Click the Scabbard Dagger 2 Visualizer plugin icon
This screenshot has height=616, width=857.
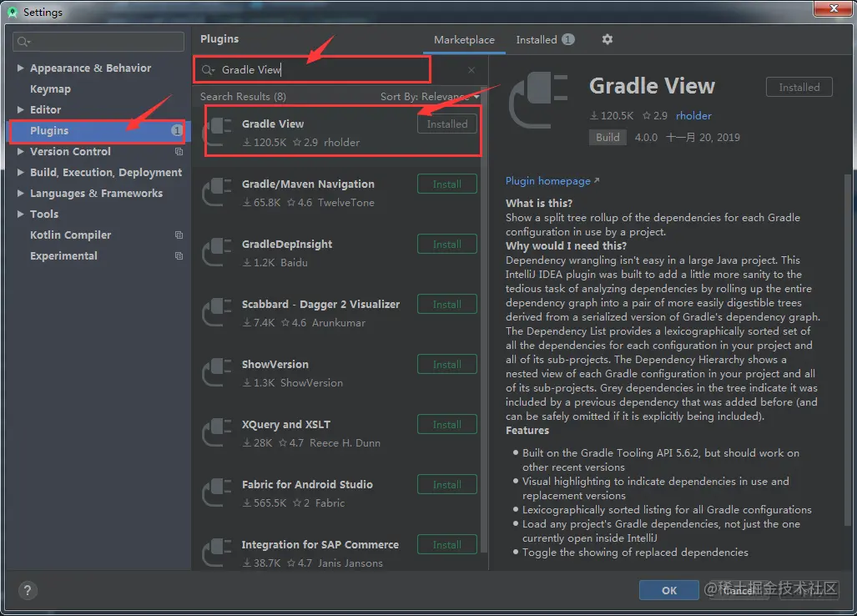[x=218, y=312]
